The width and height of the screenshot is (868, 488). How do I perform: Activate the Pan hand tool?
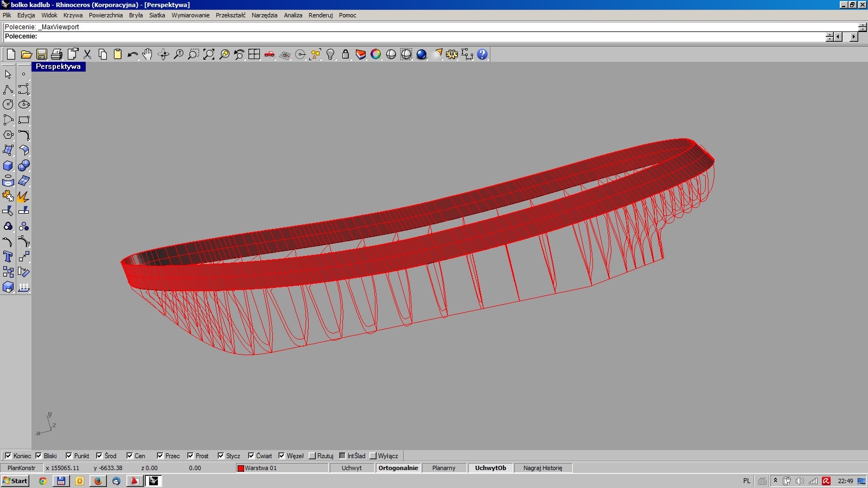[x=148, y=54]
